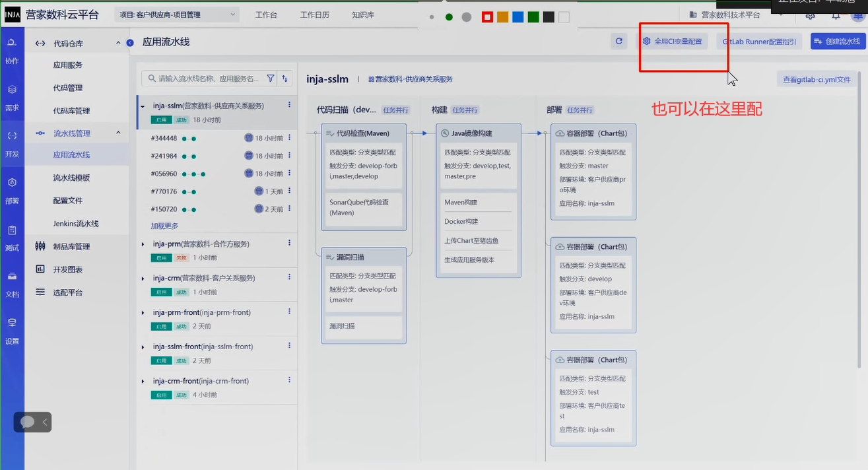Go to the 工作日历 top tab
The height and width of the screenshot is (470, 868).
(315, 15)
